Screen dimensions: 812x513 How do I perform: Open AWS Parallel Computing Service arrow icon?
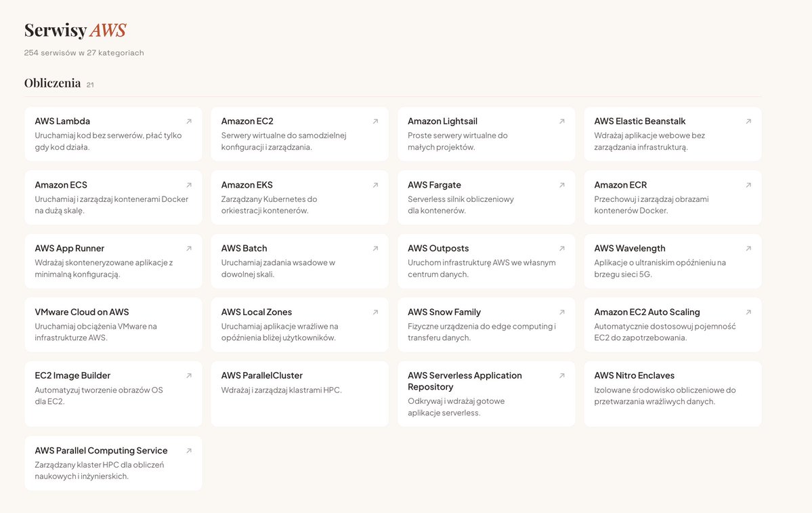[x=189, y=451]
